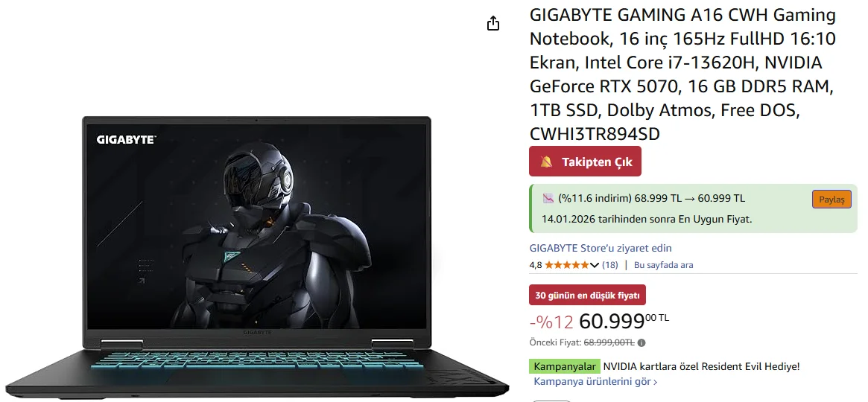This screenshot has width=868, height=402.
Task: Click the orange Paylaş button
Action: (x=831, y=200)
